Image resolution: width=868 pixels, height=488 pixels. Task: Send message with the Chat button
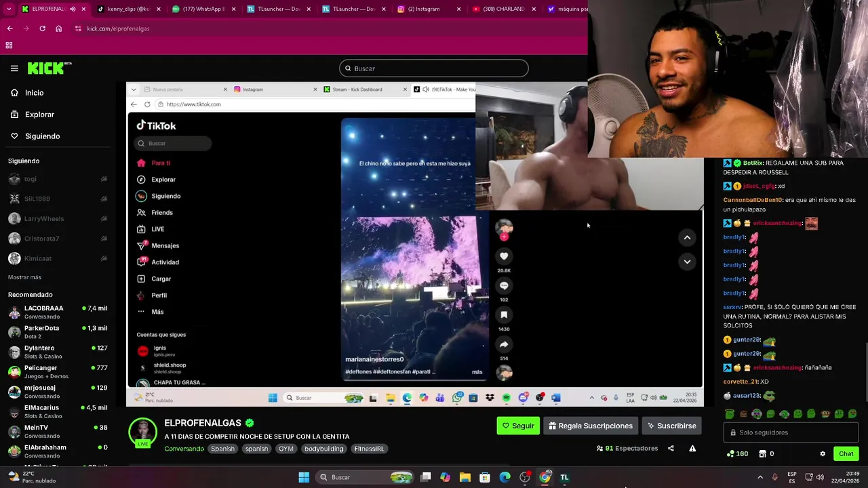coord(846,453)
